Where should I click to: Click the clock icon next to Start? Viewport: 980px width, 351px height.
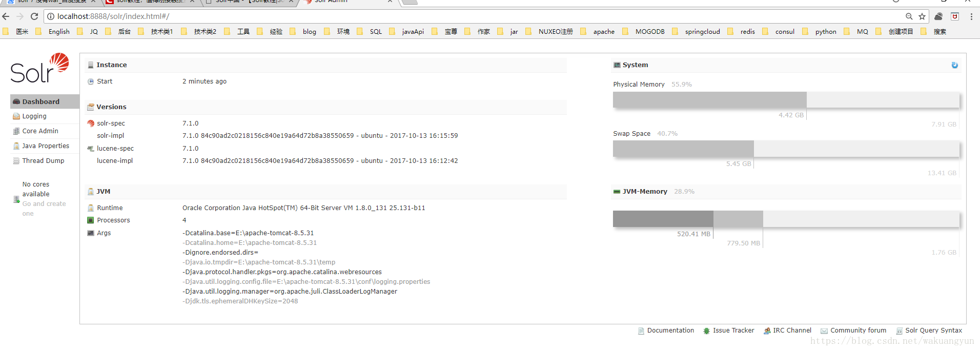click(x=91, y=81)
